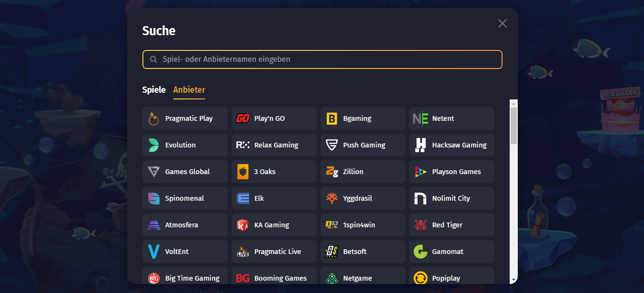Click the 1spin4win logo icon
Image resolution: width=644 pixels, height=293 pixels.
(332, 225)
